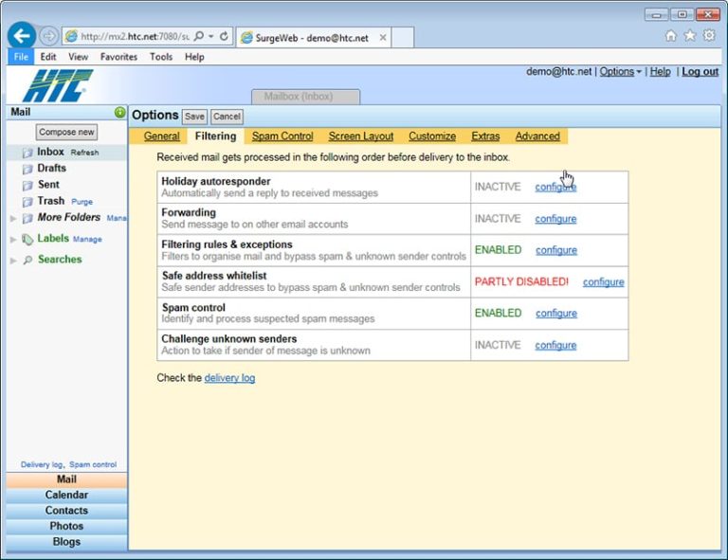728x560 pixels.
Task: Click the browser Forward arrow button
Action: (48, 36)
